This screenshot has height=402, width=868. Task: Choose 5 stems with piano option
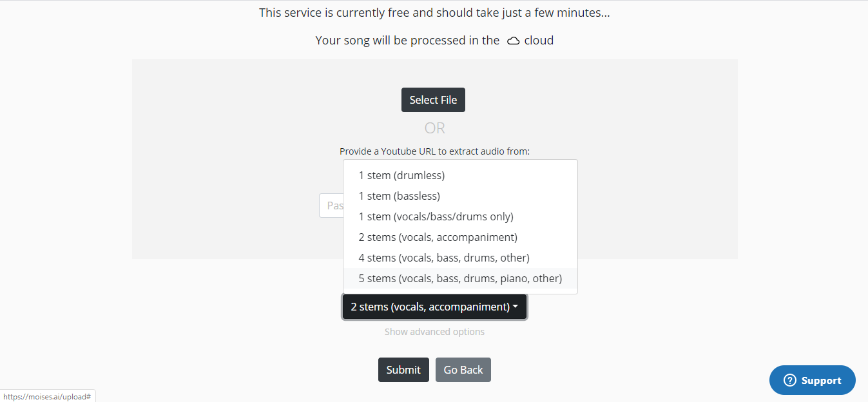tap(460, 278)
